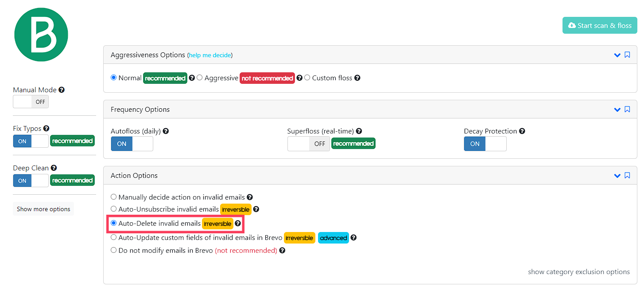The image size is (644, 291).
Task: Bookmark the Aggressiveness Options panel
Action: pyautogui.click(x=627, y=55)
